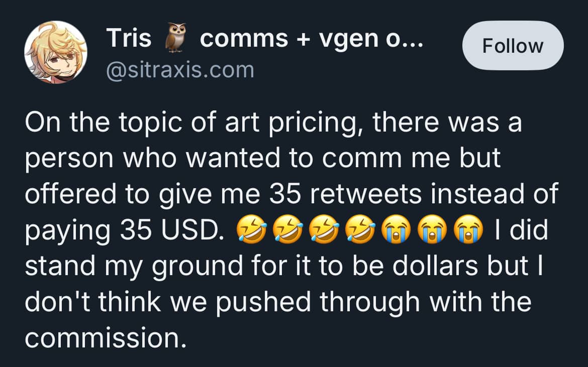Image resolution: width=588 pixels, height=367 pixels.
Task: Click the first rolling-laughing emoji
Action: 251,230
